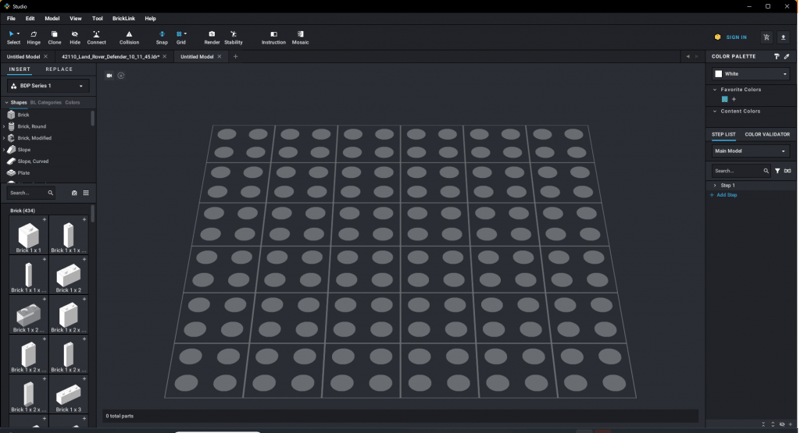The width and height of the screenshot is (800, 433).
Task: Click the Sign In link
Action: tap(736, 37)
